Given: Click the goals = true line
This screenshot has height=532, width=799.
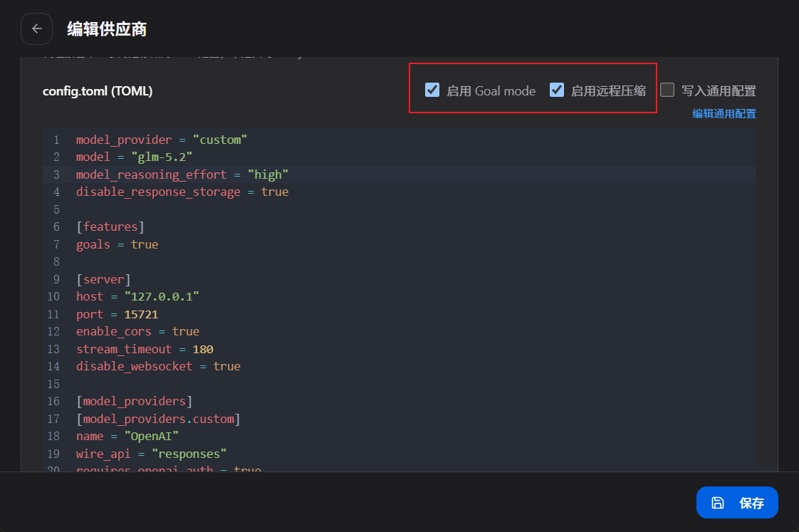Looking at the screenshot, I should [117, 244].
